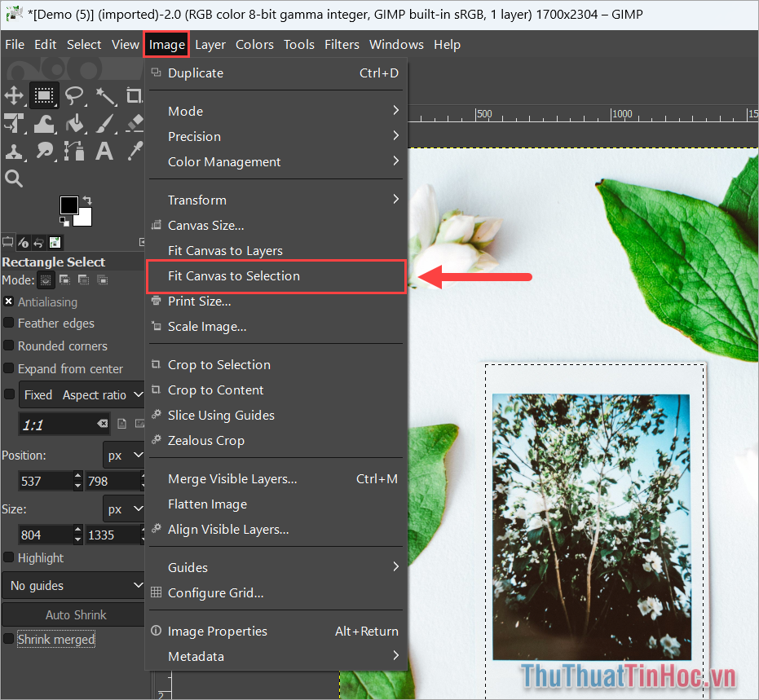Open Scale Image dialog
This screenshot has width=759, height=700.
tap(276, 327)
